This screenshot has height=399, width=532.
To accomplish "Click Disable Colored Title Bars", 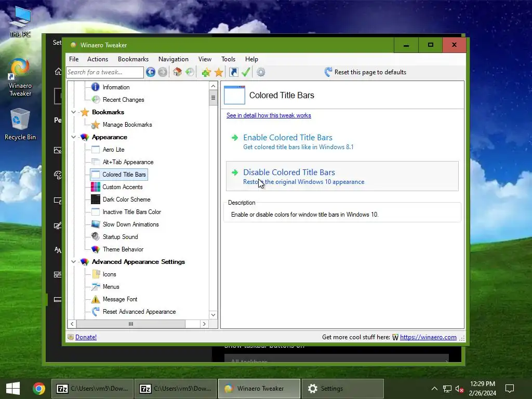I will tap(342, 176).
